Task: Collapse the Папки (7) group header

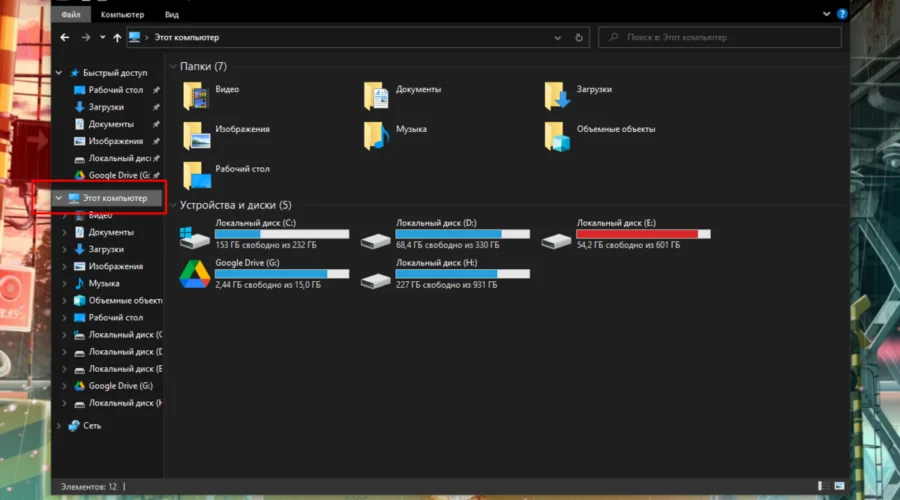Action: [x=172, y=66]
